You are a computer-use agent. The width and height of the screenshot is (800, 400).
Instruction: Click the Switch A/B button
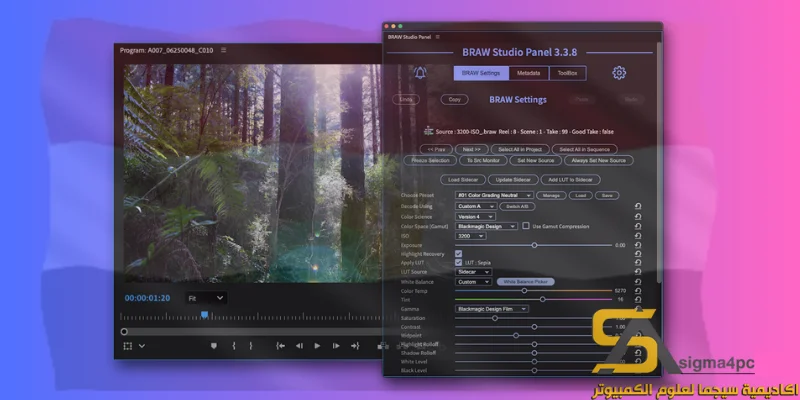click(x=517, y=207)
